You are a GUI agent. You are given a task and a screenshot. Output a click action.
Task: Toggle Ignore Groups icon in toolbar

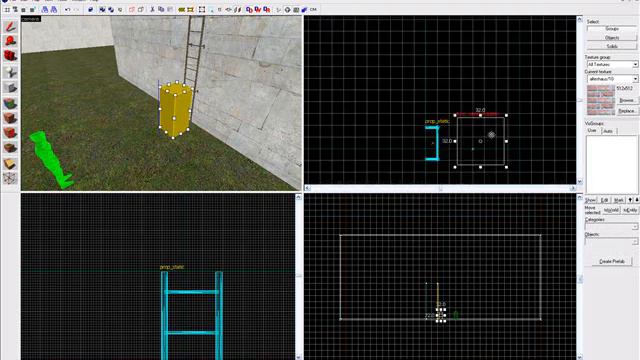point(120,9)
